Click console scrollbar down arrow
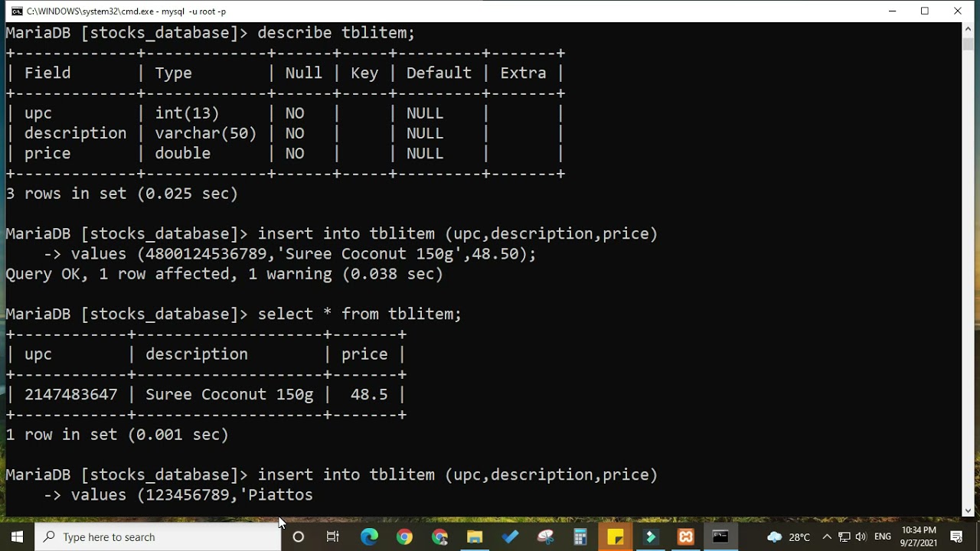The width and height of the screenshot is (980, 551). click(968, 510)
